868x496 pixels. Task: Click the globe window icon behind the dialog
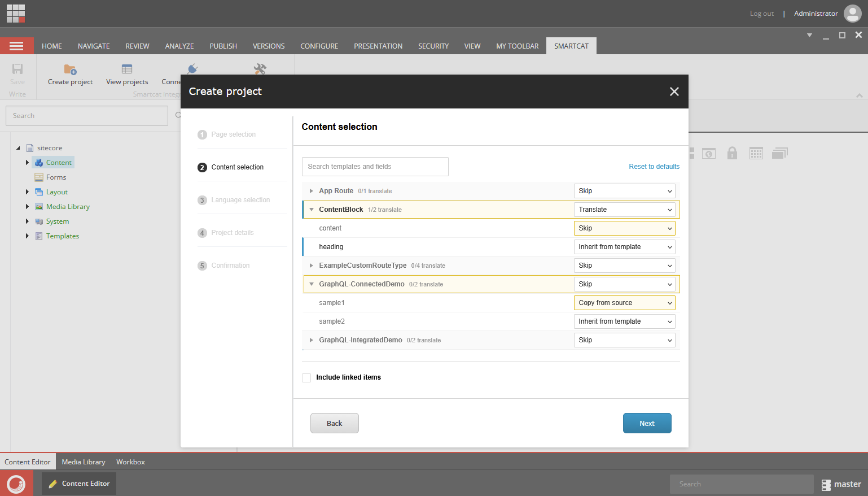tap(709, 153)
